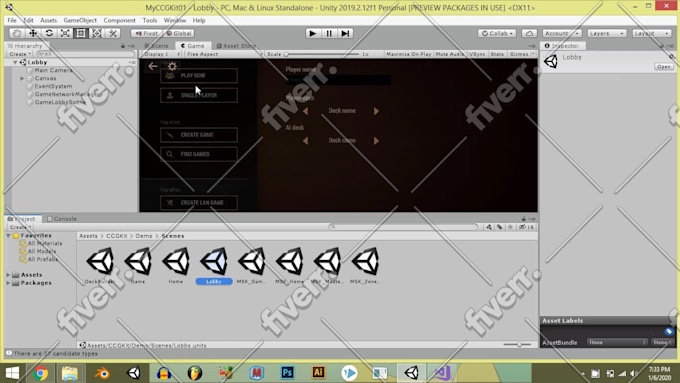The height and width of the screenshot is (383, 680).
Task: Toggle Stats overlay
Action: [x=497, y=54]
